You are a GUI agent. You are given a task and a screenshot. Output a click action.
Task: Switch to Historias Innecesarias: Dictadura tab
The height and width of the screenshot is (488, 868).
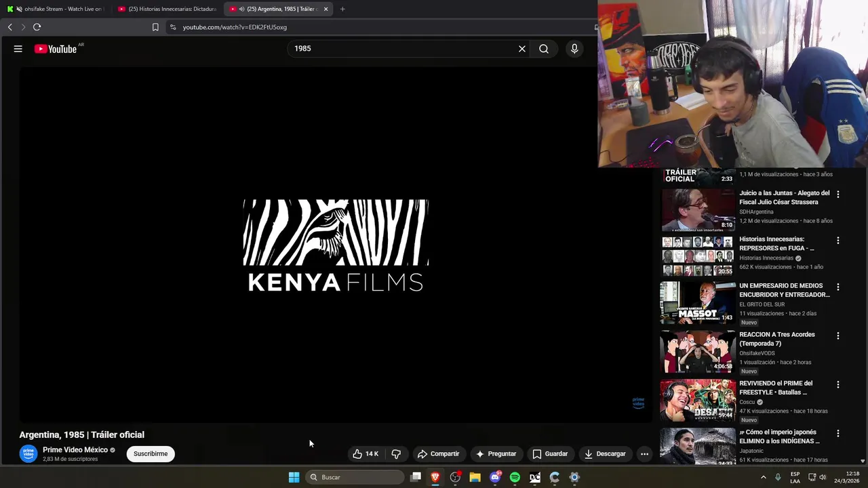[167, 9]
